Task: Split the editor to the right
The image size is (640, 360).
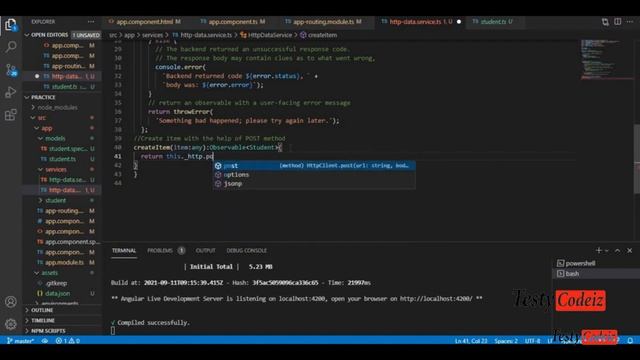Action: (x=618, y=22)
